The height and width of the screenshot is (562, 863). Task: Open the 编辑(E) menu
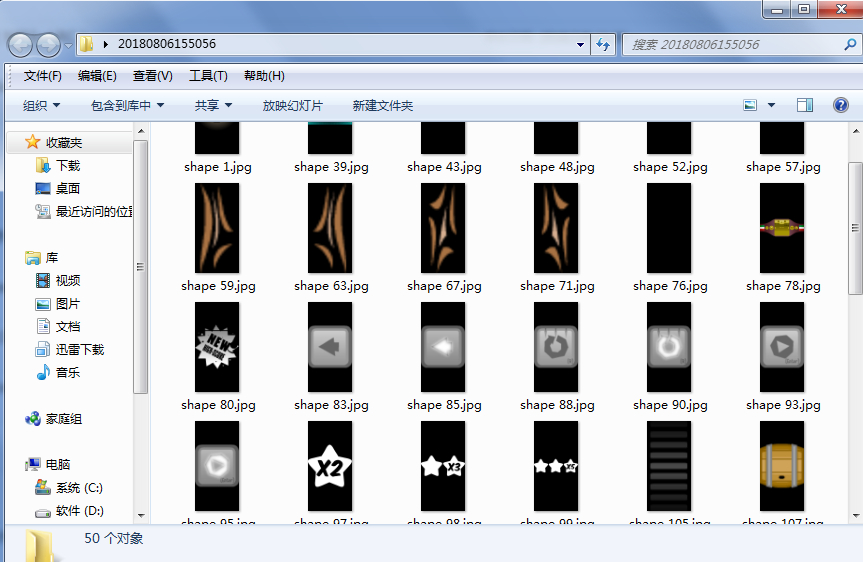click(97, 76)
